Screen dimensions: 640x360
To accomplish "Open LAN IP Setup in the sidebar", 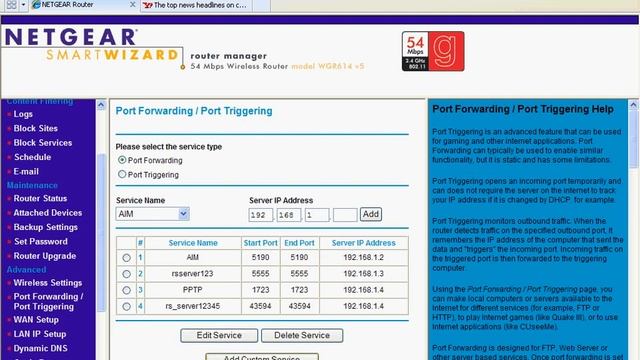I will [x=40, y=334].
